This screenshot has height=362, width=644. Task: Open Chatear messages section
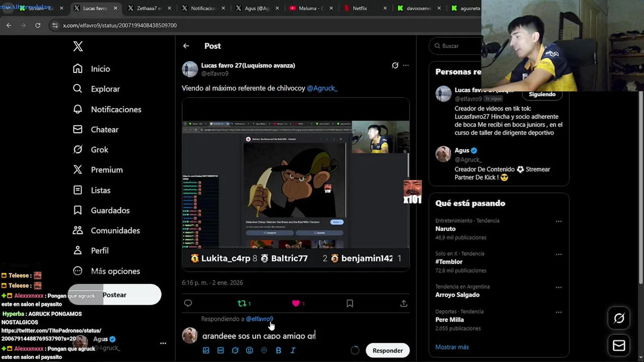coord(96,129)
